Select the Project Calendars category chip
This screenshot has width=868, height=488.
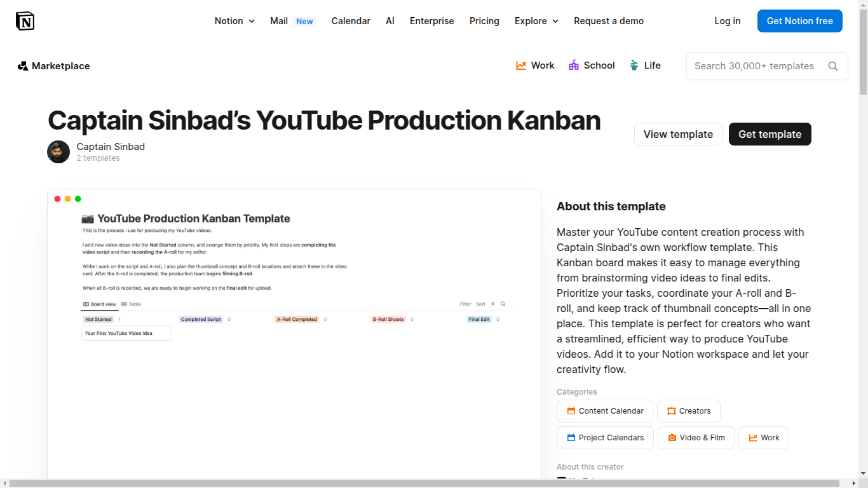tap(605, 438)
